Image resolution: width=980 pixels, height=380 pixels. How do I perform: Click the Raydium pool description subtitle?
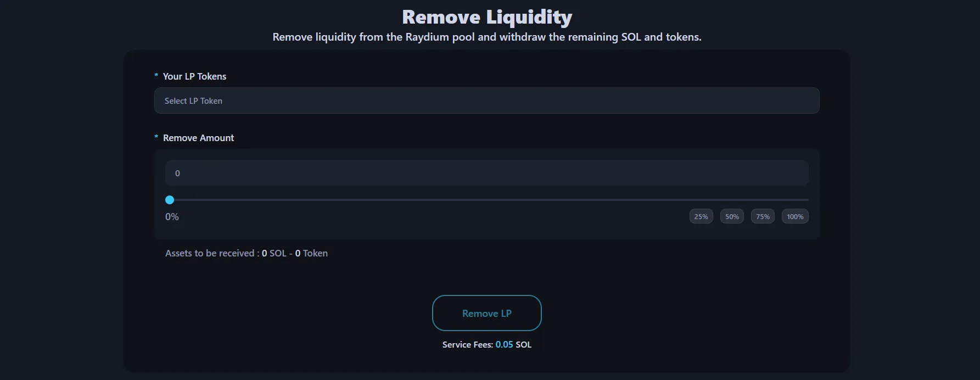(486, 37)
